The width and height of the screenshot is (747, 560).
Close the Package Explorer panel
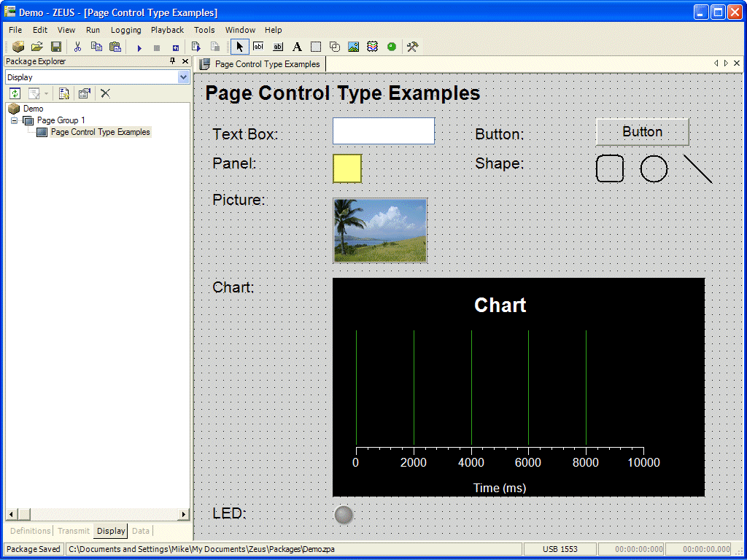click(185, 61)
